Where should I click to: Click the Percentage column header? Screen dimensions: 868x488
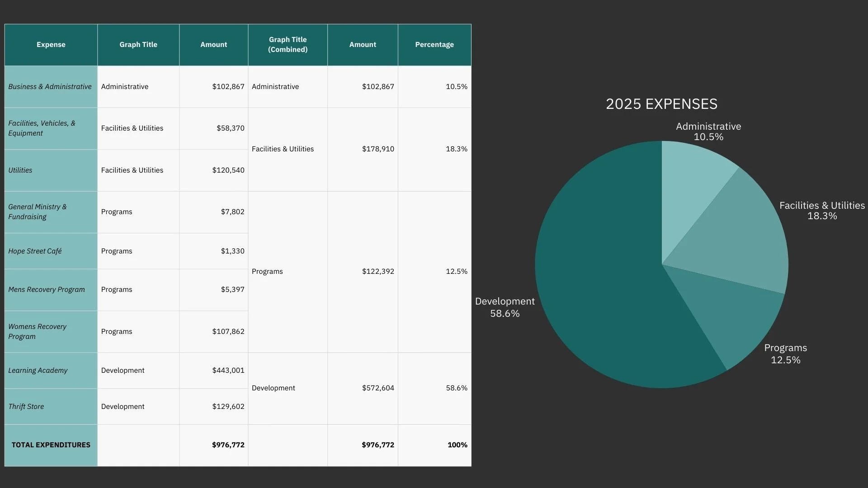pyautogui.click(x=434, y=45)
